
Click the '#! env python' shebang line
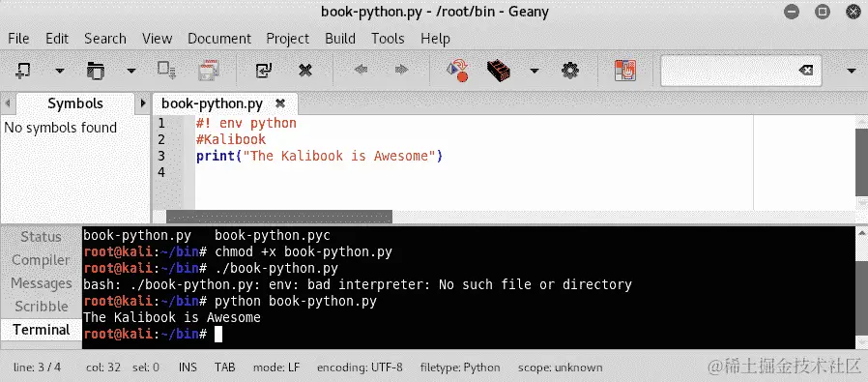246,123
